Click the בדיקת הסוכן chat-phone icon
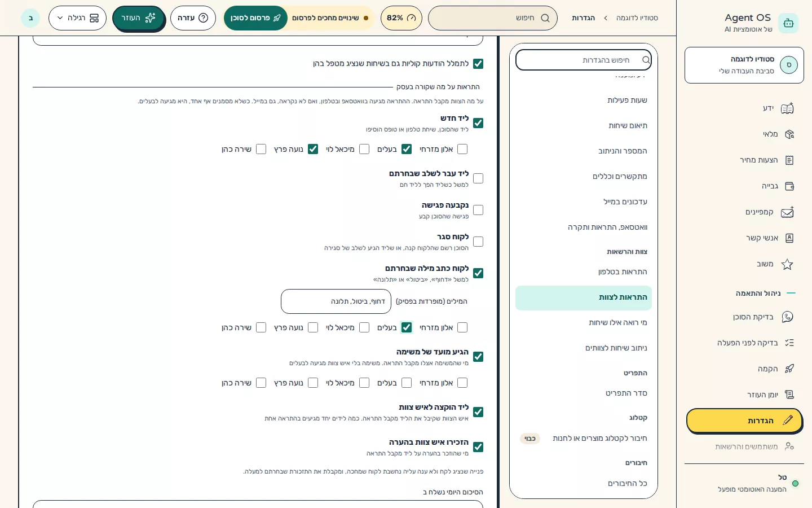812x508 pixels. click(x=787, y=317)
